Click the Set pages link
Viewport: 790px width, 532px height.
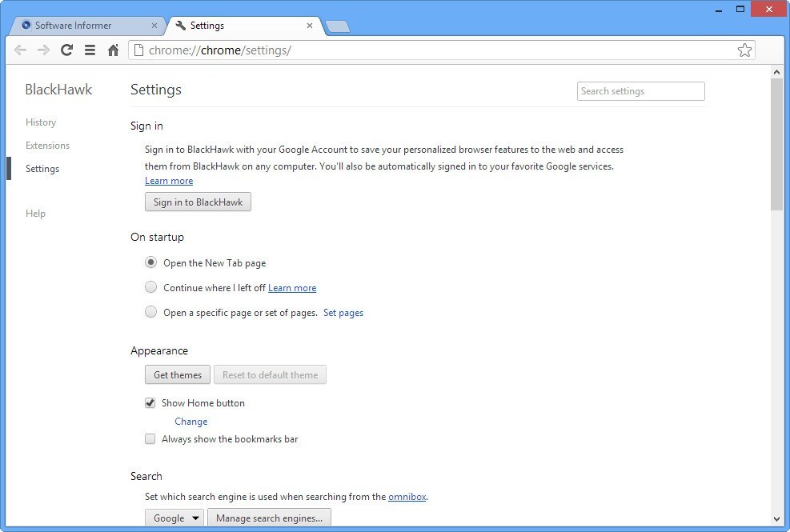[x=343, y=313]
